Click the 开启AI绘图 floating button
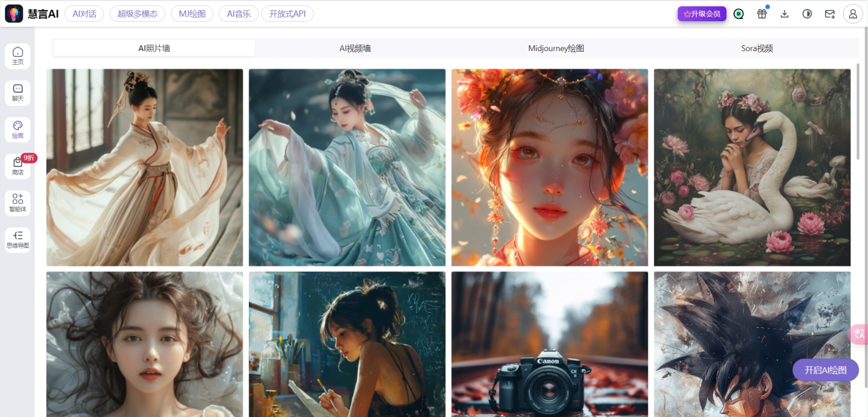This screenshot has height=417, width=868. (826, 370)
